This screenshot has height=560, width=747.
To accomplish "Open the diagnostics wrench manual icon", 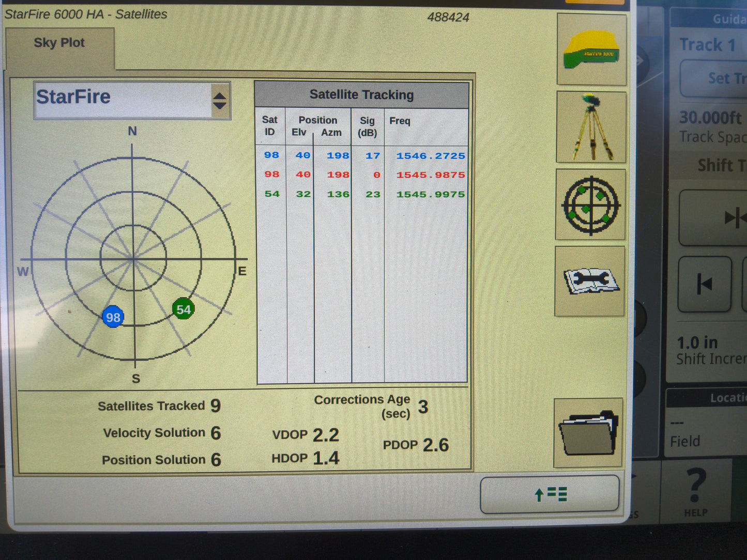I will pos(590,281).
